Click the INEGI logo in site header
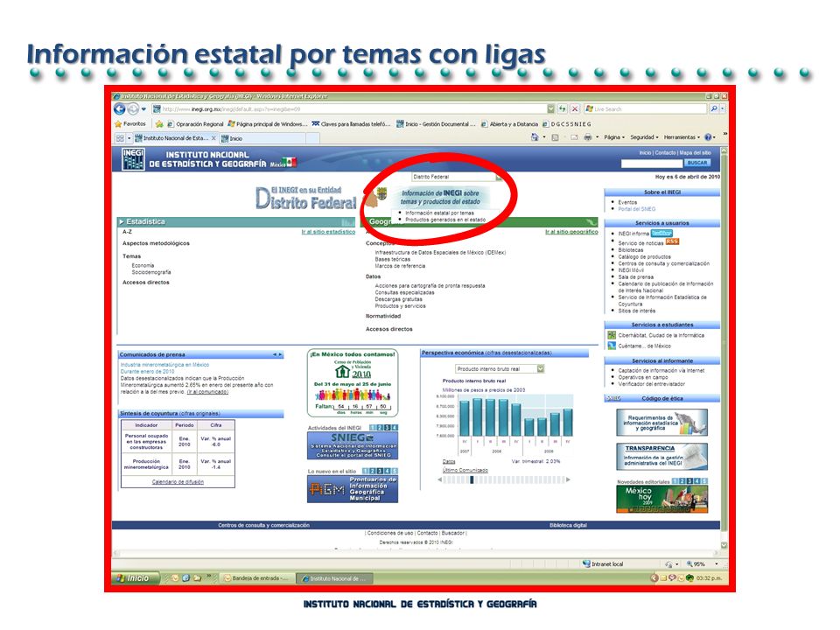The image size is (840, 630). click(x=133, y=159)
